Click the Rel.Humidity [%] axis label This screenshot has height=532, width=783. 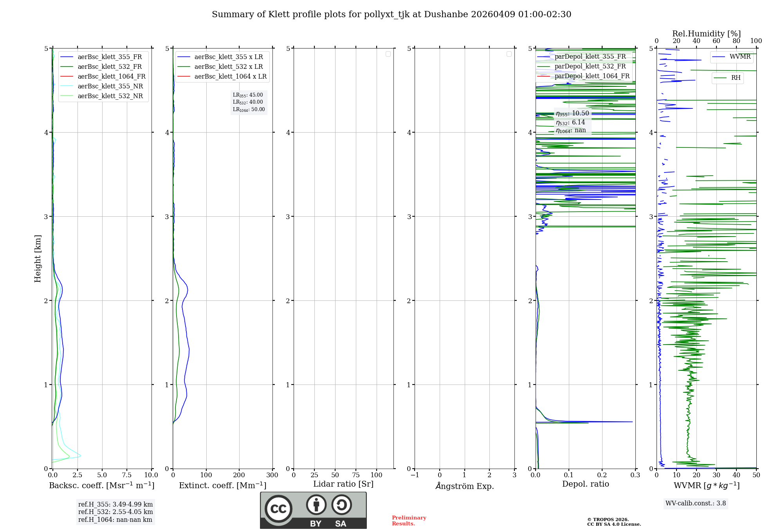[x=706, y=34]
